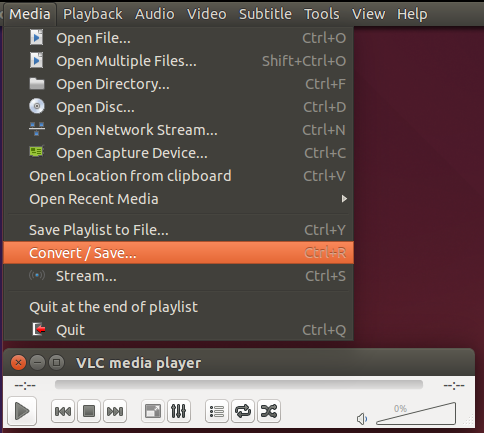The image size is (484, 433).
Task: Open the Subtitle menu
Action: (x=265, y=14)
